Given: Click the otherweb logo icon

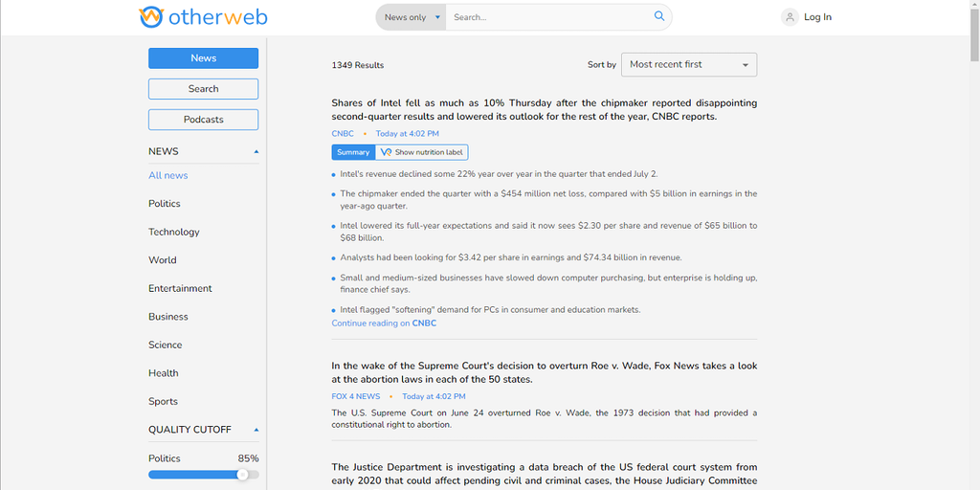Looking at the screenshot, I should click(x=150, y=17).
